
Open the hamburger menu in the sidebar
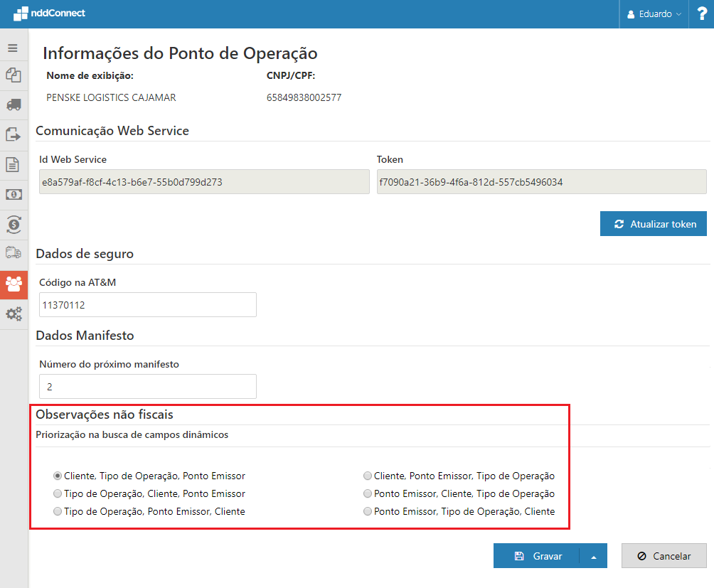pyautogui.click(x=13, y=47)
